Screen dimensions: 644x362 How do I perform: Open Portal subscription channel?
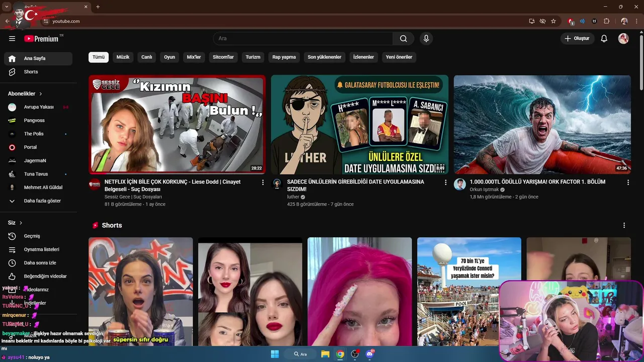(38, 147)
